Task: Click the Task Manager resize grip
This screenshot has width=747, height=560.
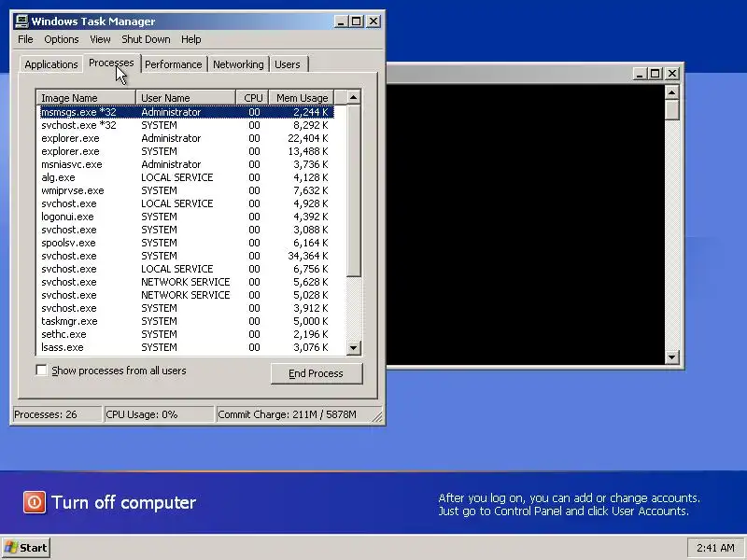Action: (377, 417)
